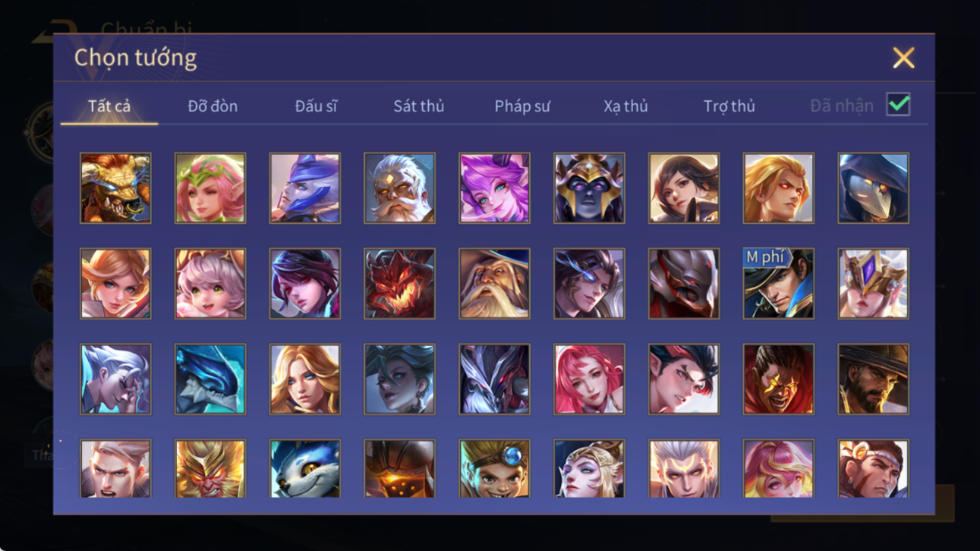980x551 pixels.
Task: Show the Pháp sư hero list
Action: coord(522,106)
